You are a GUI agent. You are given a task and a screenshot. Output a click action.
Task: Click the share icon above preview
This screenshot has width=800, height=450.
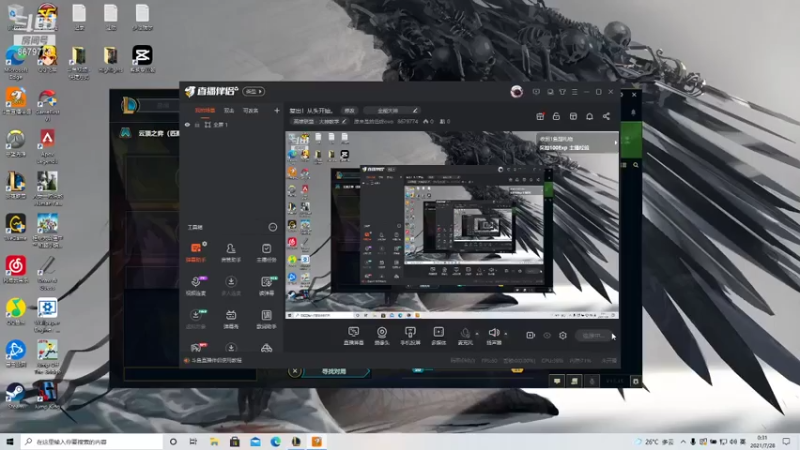pos(606,116)
